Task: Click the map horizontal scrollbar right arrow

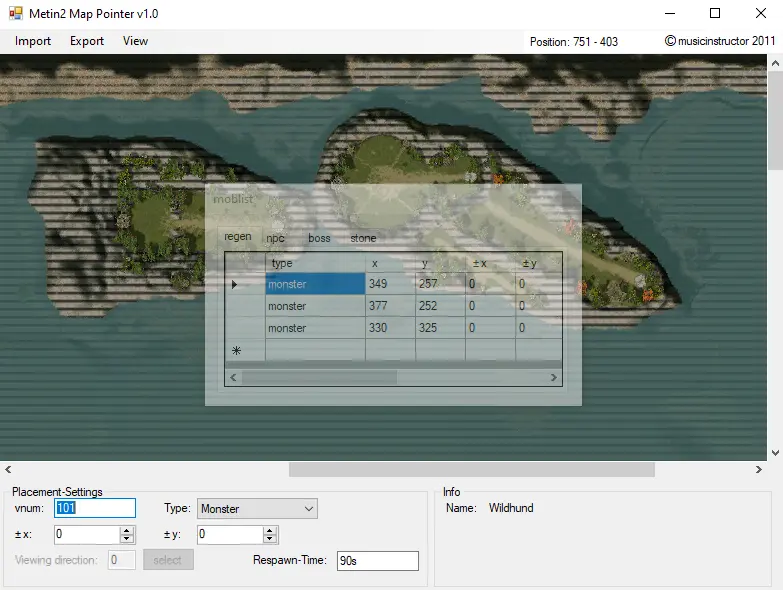Action: click(759, 469)
